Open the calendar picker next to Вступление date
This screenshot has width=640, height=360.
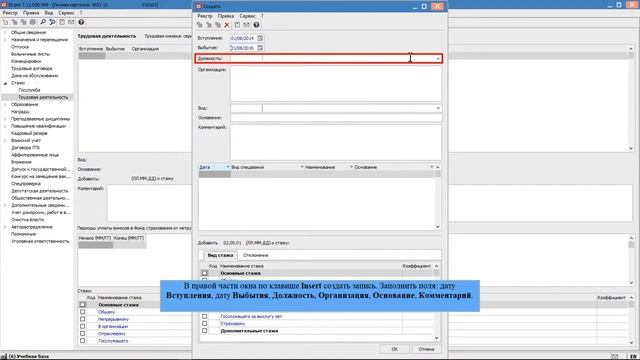coord(260,38)
